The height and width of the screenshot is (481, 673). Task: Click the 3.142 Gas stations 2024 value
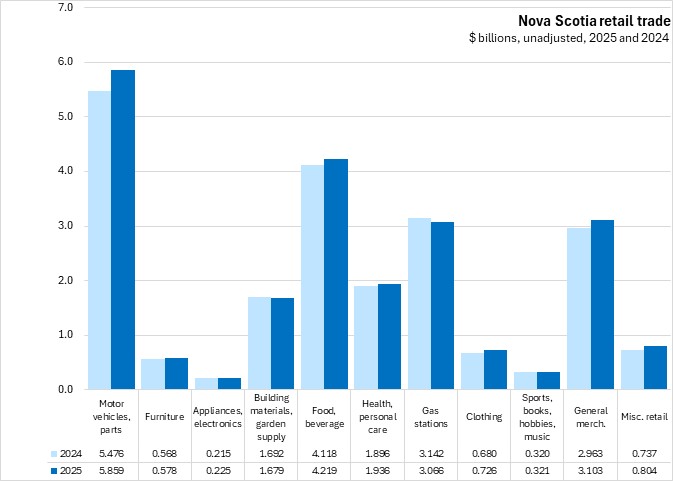[430, 453]
